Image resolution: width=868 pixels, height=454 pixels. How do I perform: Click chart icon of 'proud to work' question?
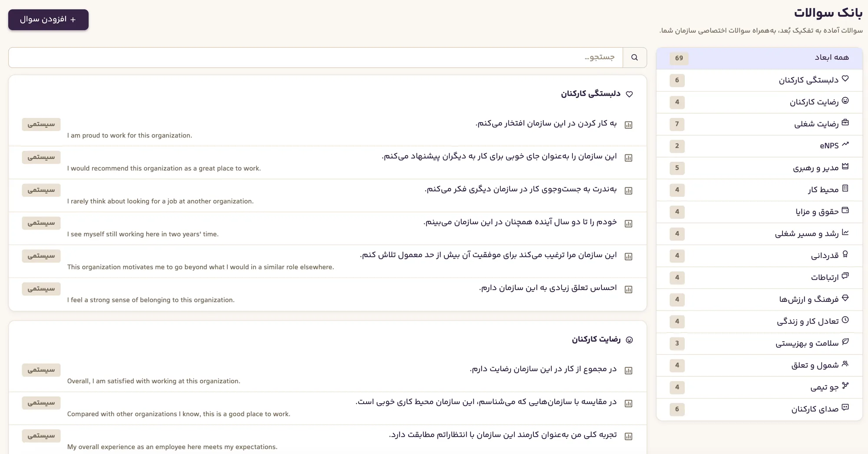pos(628,125)
